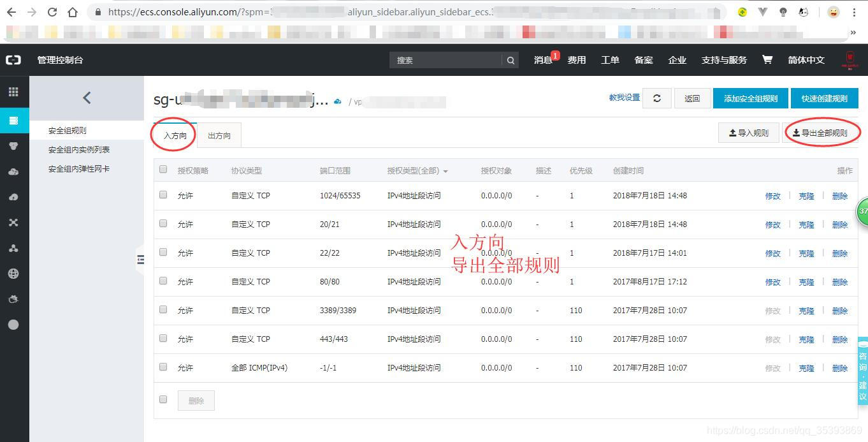The height and width of the screenshot is (442, 868).
Task: Check the rule with port 80/80
Action: click(163, 281)
